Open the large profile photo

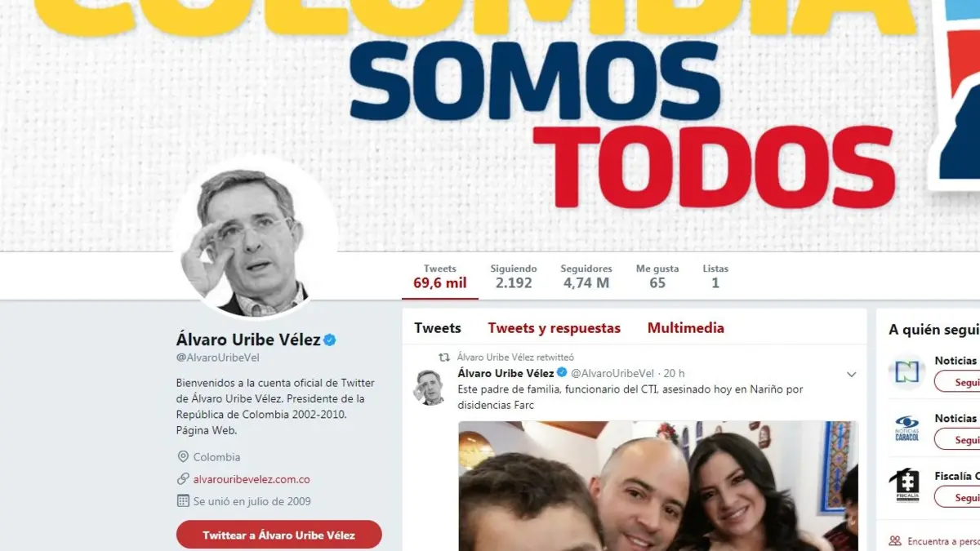click(254, 238)
